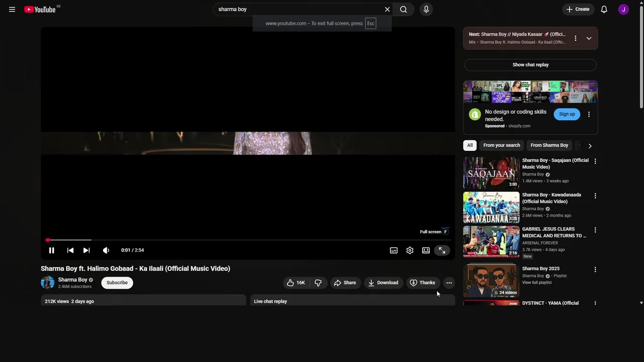Image resolution: width=644 pixels, height=362 pixels.
Task: Start voice search with the microphone
Action: (x=426, y=10)
